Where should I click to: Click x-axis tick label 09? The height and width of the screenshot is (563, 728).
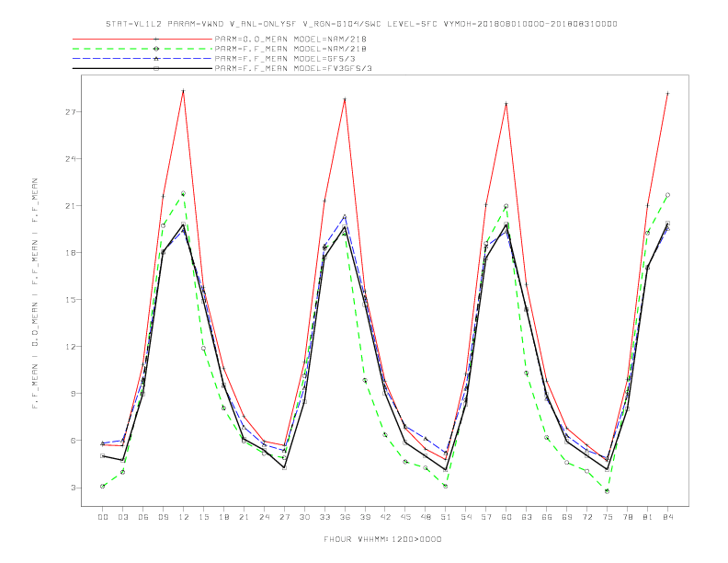coord(163,517)
